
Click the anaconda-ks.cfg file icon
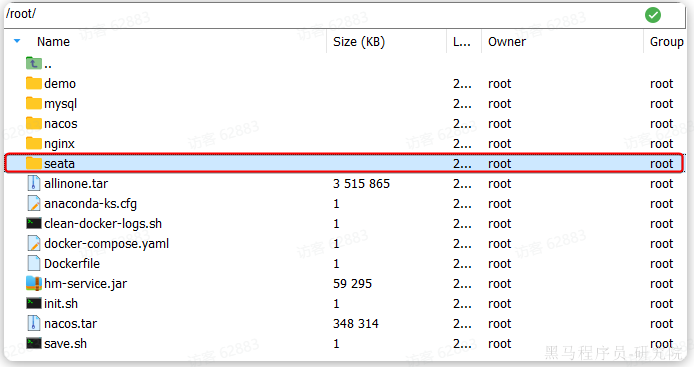[x=34, y=203]
